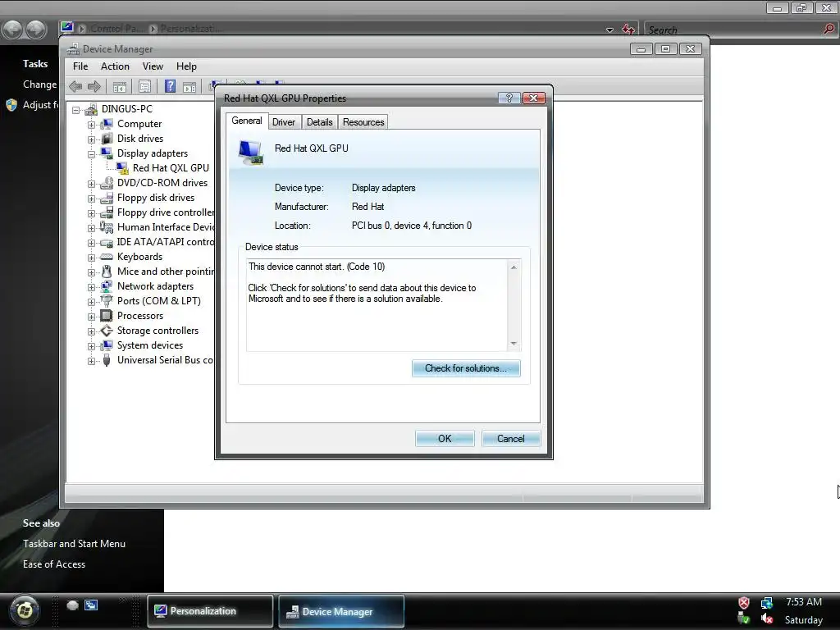This screenshot has height=630, width=840.
Task: Toggle the Show/Hide Action Pane toolbar icon
Action: pyautogui.click(x=189, y=87)
